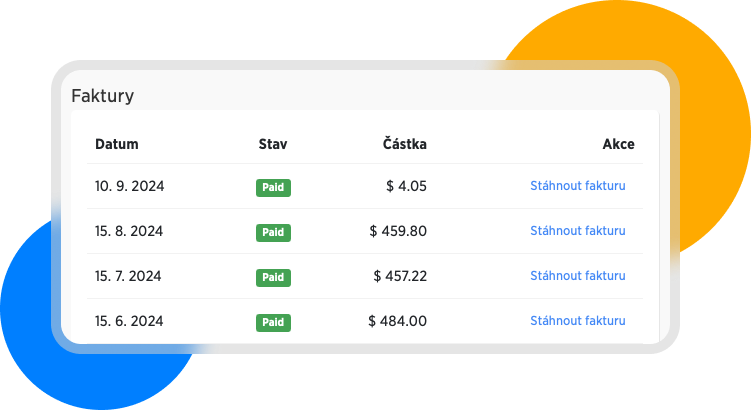Download the invoice dated 10. 9. 2024
Image resolution: width=751 pixels, height=410 pixels.
[x=577, y=186]
